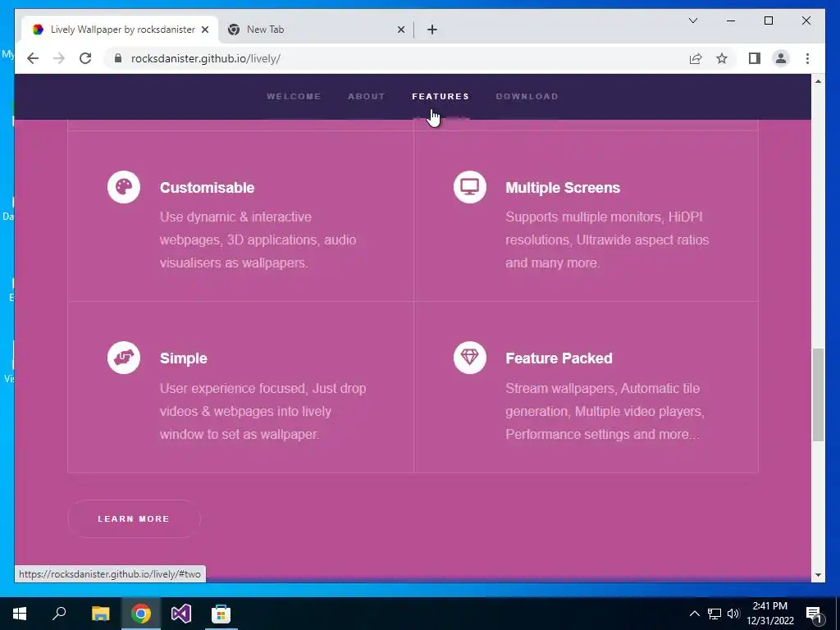The height and width of the screenshot is (630, 840).
Task: Open File Explorer from the taskbar
Action: 100,614
